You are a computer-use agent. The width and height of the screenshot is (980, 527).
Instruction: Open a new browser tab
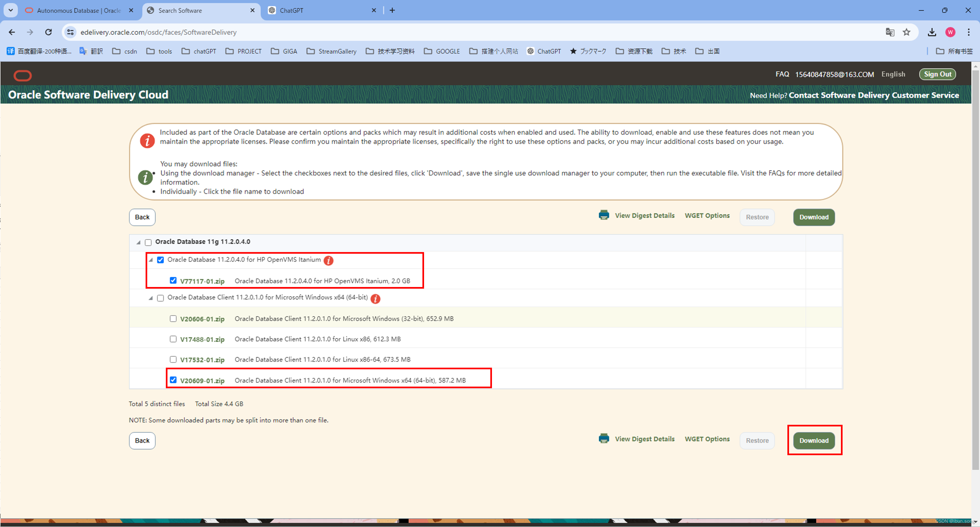pos(392,10)
